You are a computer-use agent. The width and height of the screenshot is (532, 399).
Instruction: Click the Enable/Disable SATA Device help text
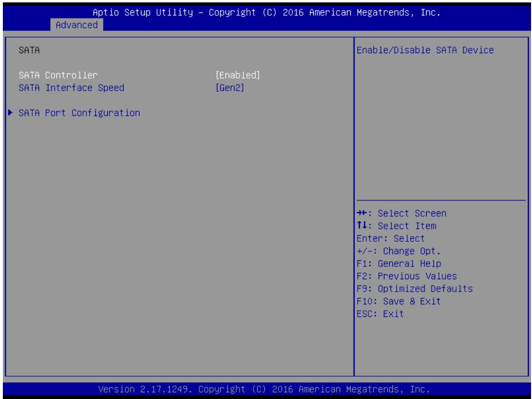pyautogui.click(x=425, y=50)
